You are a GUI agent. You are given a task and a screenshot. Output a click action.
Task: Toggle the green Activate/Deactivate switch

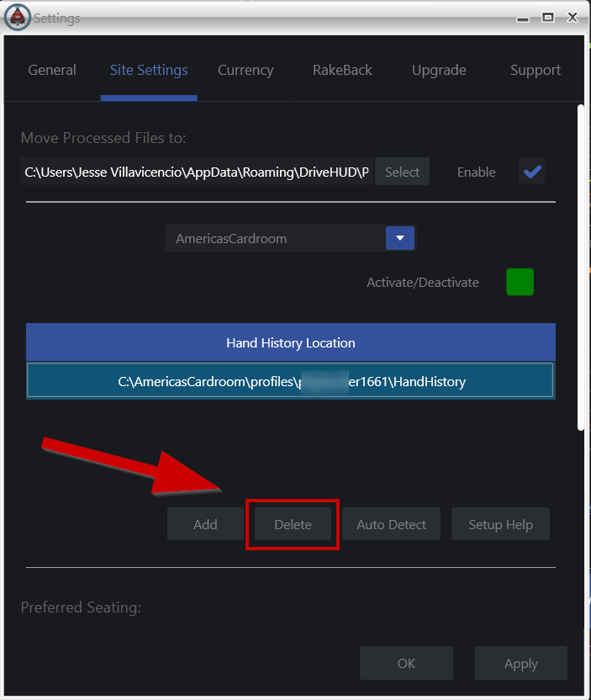[520, 282]
